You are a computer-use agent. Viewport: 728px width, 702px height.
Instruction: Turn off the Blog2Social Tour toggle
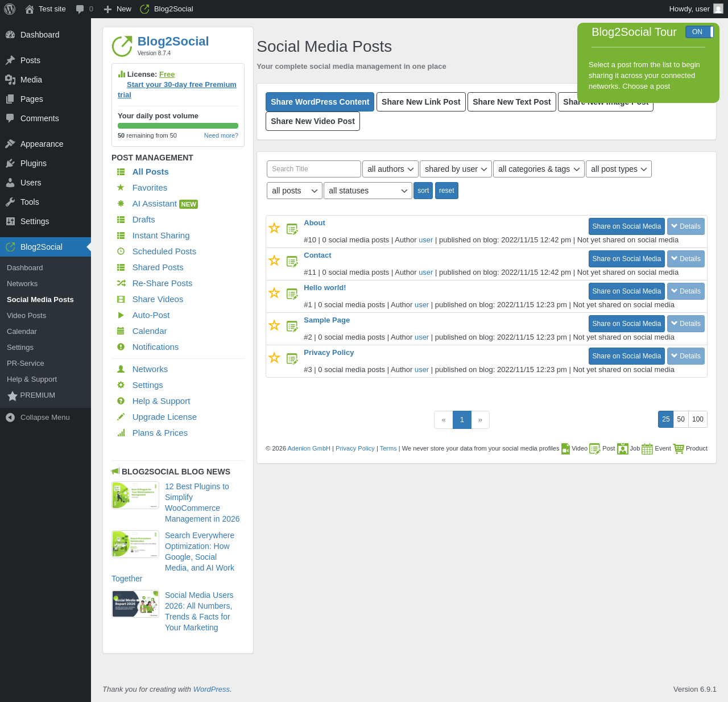(700, 32)
